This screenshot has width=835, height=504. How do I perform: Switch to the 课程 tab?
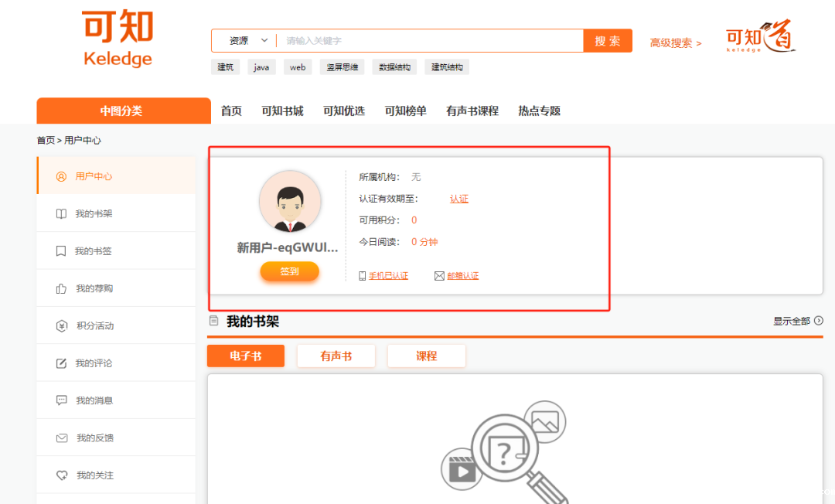(426, 356)
